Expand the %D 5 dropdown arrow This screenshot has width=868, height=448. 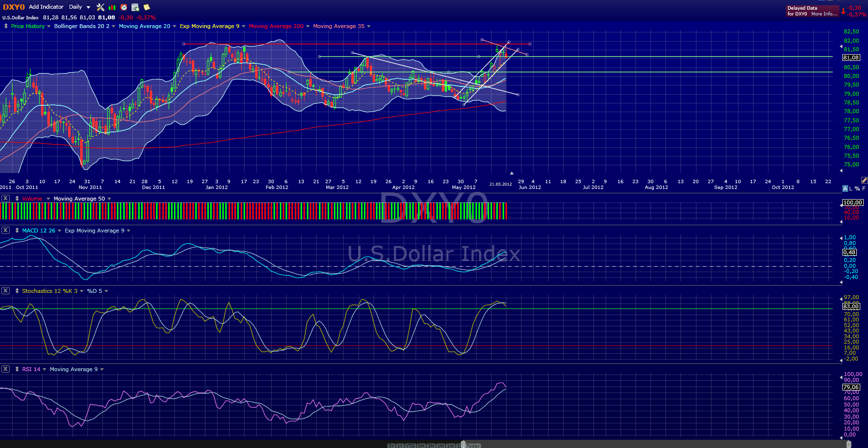coord(106,291)
